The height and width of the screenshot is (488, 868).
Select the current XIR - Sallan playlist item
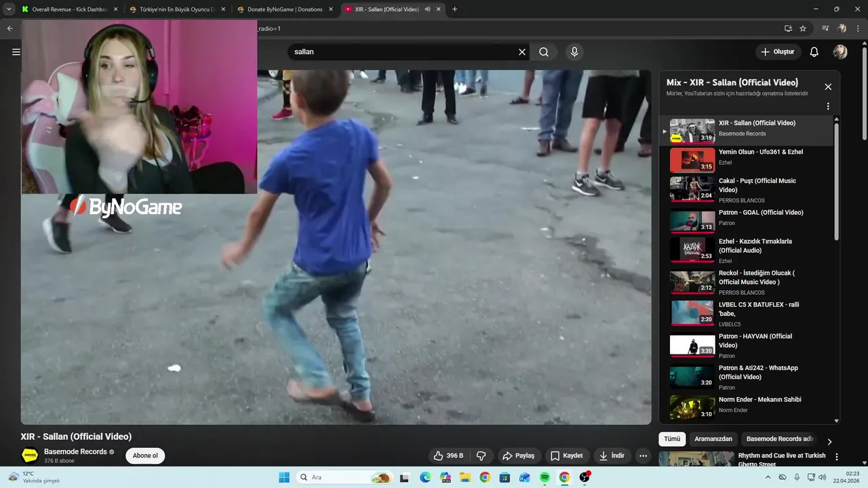tap(746, 131)
